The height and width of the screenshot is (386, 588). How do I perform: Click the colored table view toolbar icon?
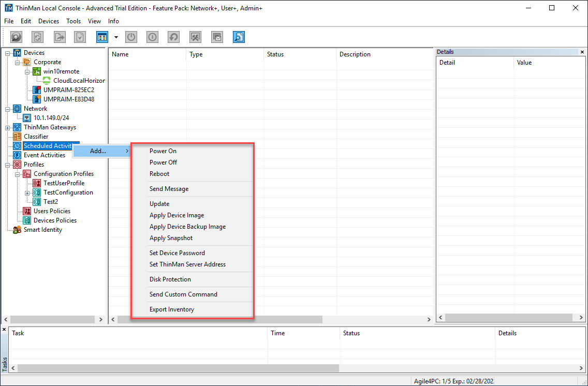102,37
